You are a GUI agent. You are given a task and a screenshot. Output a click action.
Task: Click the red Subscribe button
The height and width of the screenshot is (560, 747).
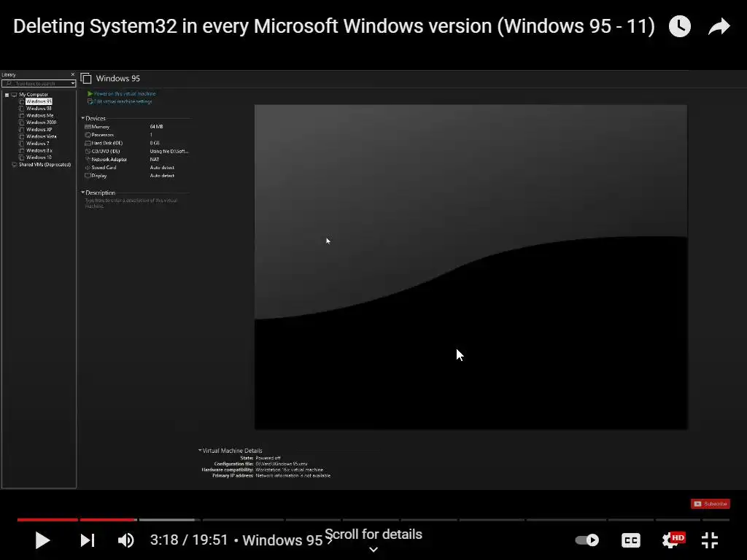[711, 504]
